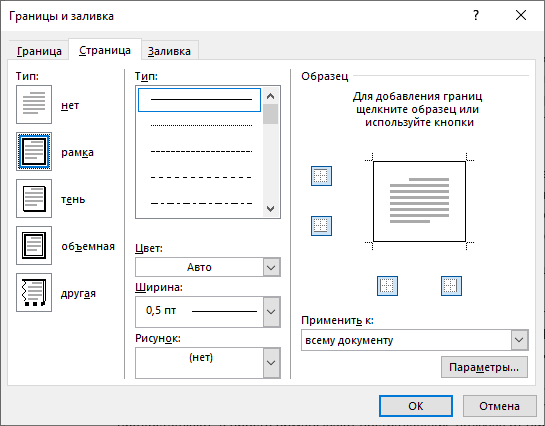Click the line style list down arrow
Viewport: 545px width, 426px height.
(270, 208)
